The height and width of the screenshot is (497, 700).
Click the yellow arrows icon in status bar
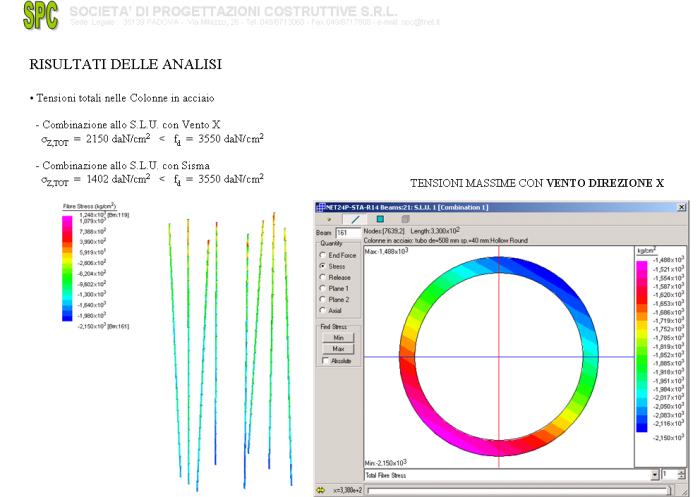320,490
